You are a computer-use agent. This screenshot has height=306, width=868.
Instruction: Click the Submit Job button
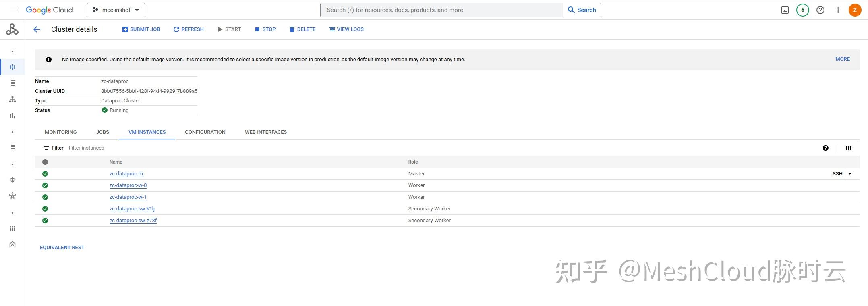click(x=141, y=29)
